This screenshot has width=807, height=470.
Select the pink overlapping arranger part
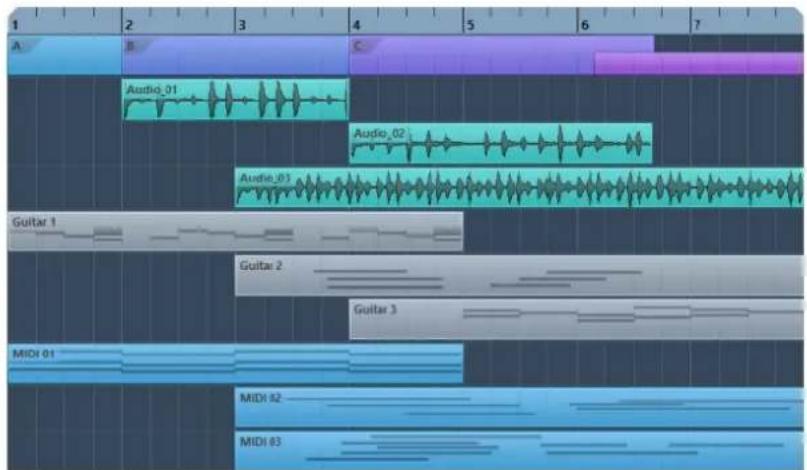tap(699, 63)
